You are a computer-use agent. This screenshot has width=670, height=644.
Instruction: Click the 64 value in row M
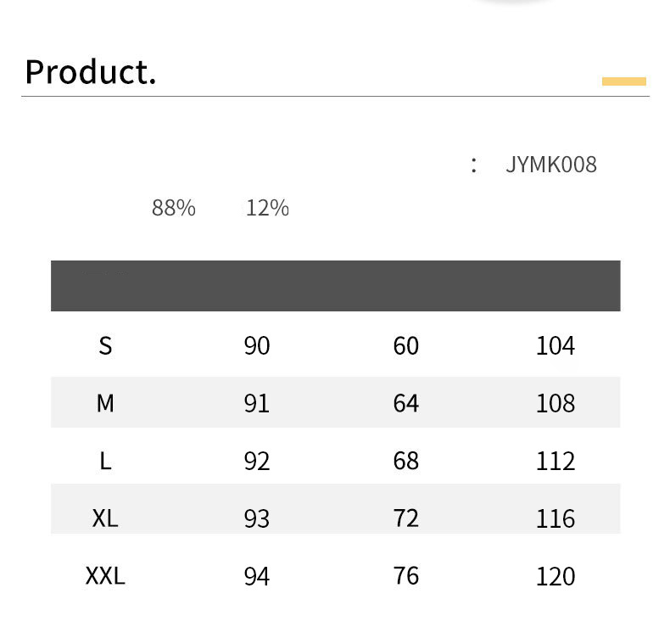406,403
